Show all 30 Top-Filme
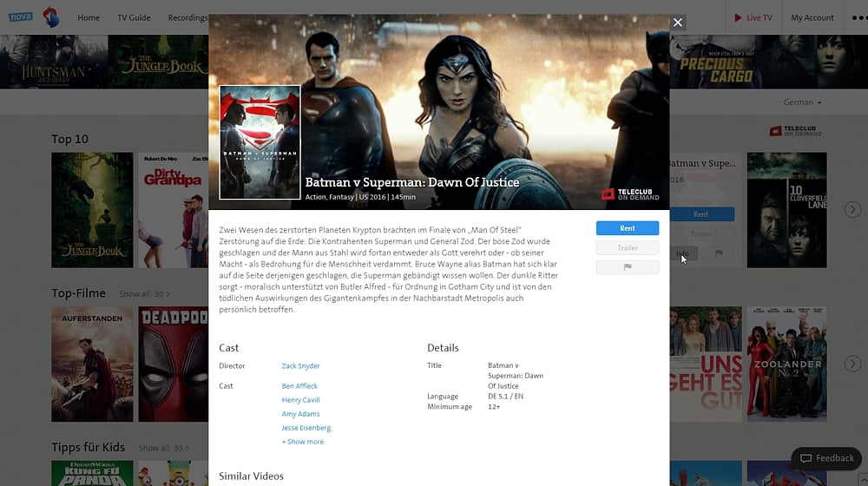Screen dimensions: 868x486 [144, 294]
